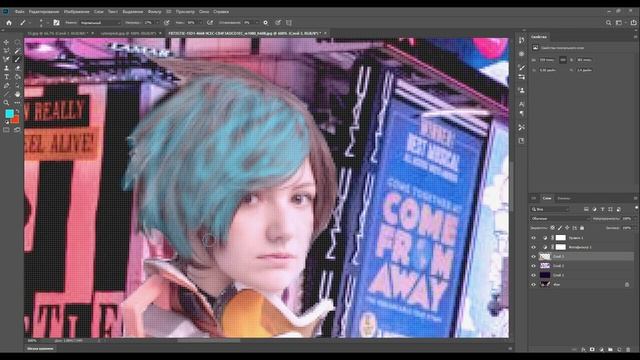Click the layer Opacity value field
The image size is (640, 360).
point(627,219)
